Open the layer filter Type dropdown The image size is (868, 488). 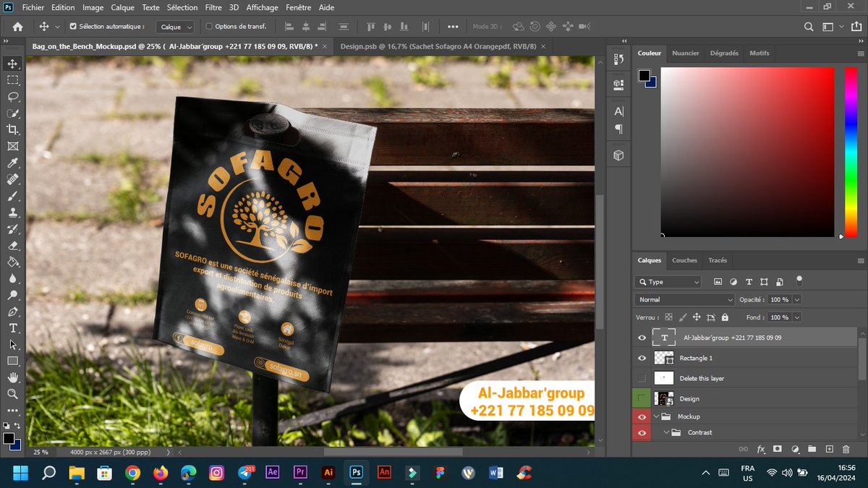click(x=668, y=282)
